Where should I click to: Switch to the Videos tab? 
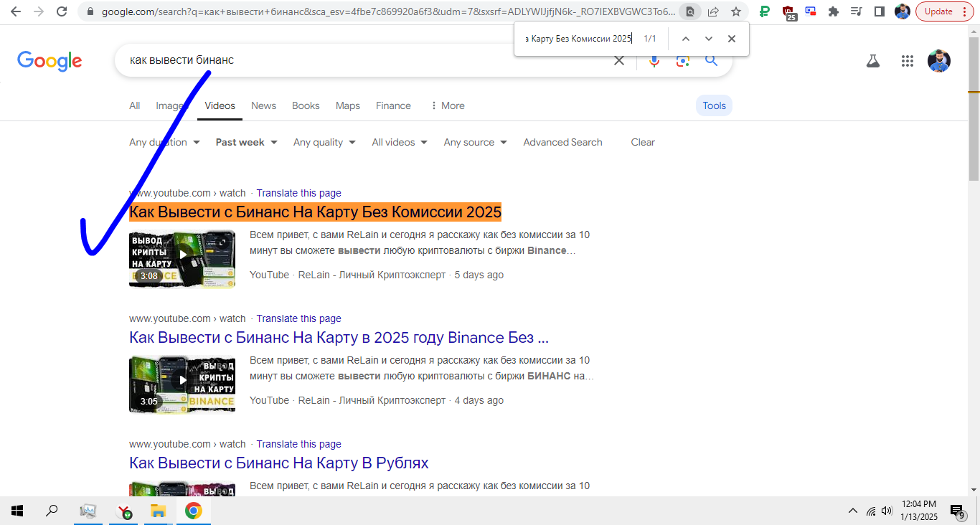220,105
